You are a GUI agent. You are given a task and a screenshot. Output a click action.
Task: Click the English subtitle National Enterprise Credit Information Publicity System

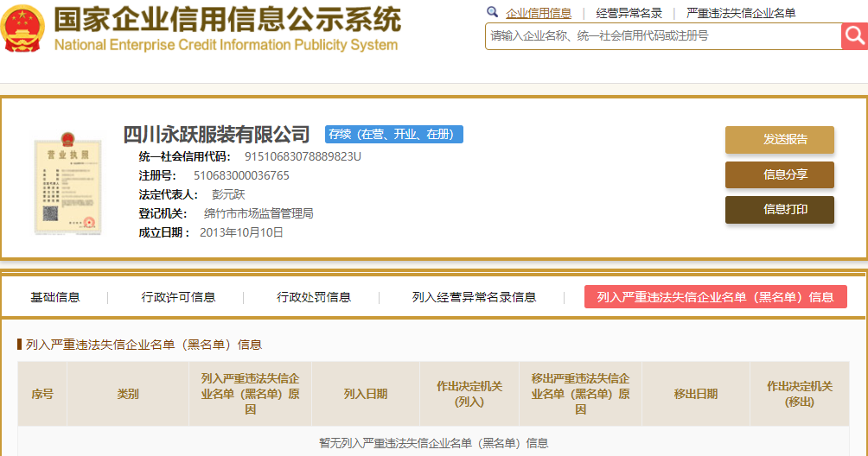point(226,45)
